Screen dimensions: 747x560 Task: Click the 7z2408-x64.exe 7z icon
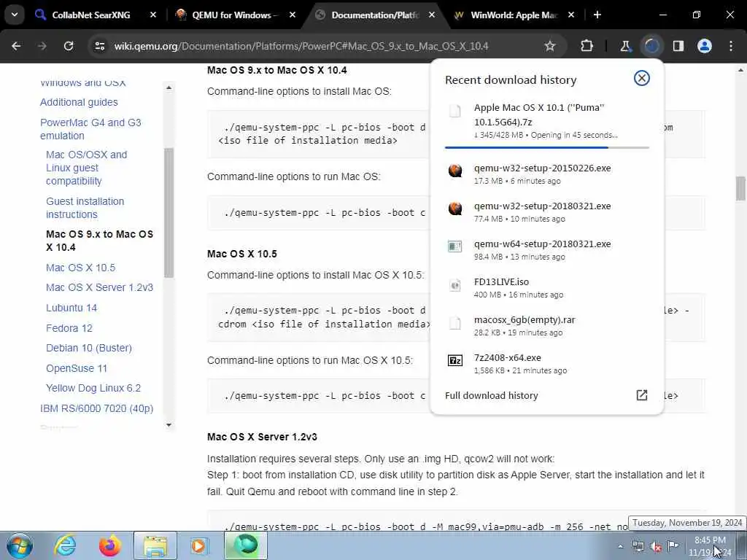(x=455, y=360)
